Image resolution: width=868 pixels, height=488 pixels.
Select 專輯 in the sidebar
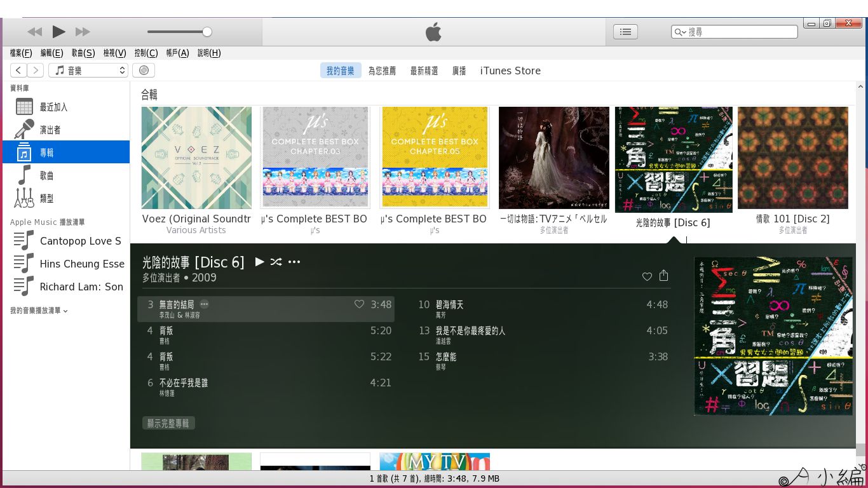[66, 152]
